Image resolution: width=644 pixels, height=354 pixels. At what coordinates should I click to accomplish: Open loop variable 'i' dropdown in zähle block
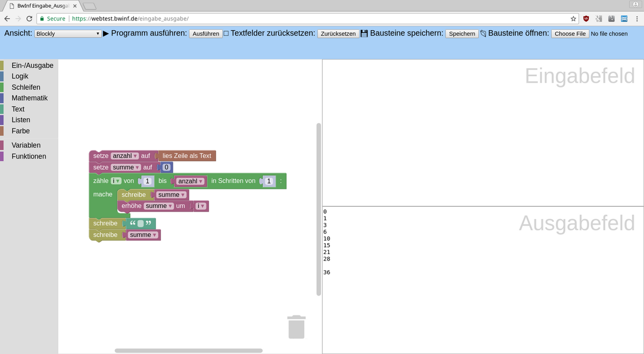pos(116,181)
